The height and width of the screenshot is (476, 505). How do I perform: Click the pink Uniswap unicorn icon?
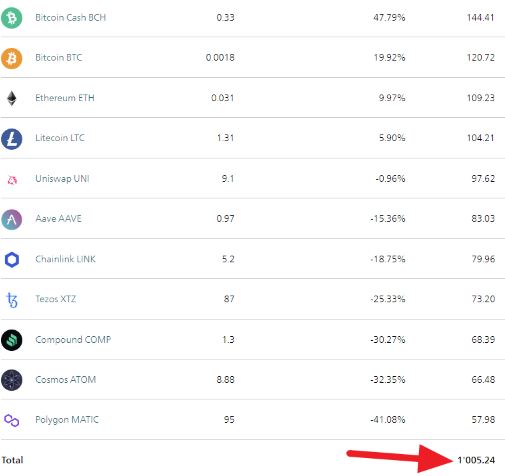[x=12, y=180]
